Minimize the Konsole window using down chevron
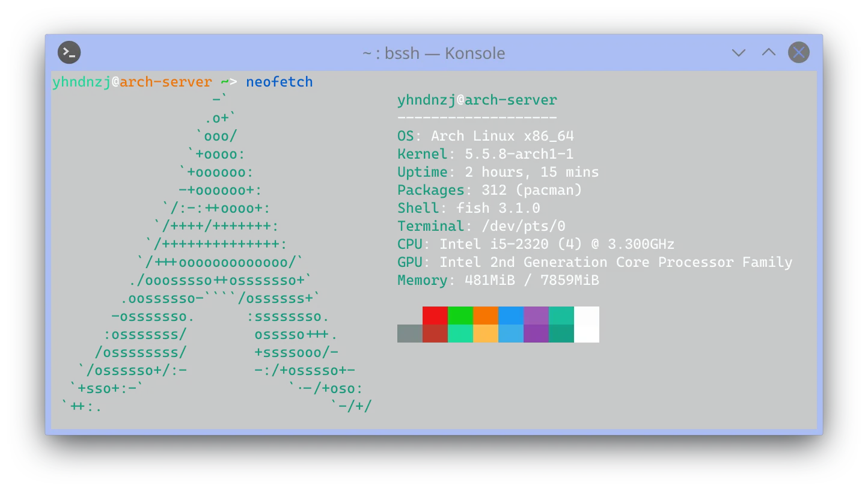Screen dimensions: 868x491 [x=738, y=53]
